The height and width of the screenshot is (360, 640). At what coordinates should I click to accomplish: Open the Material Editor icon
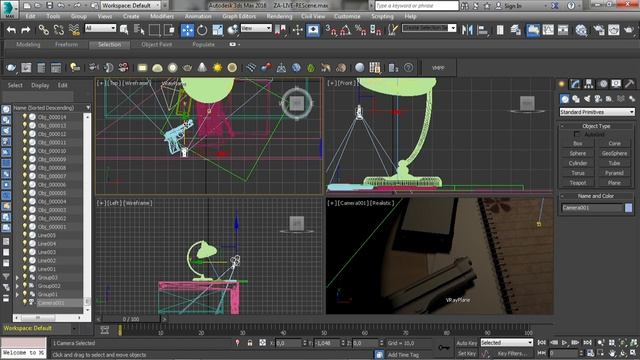581,30
